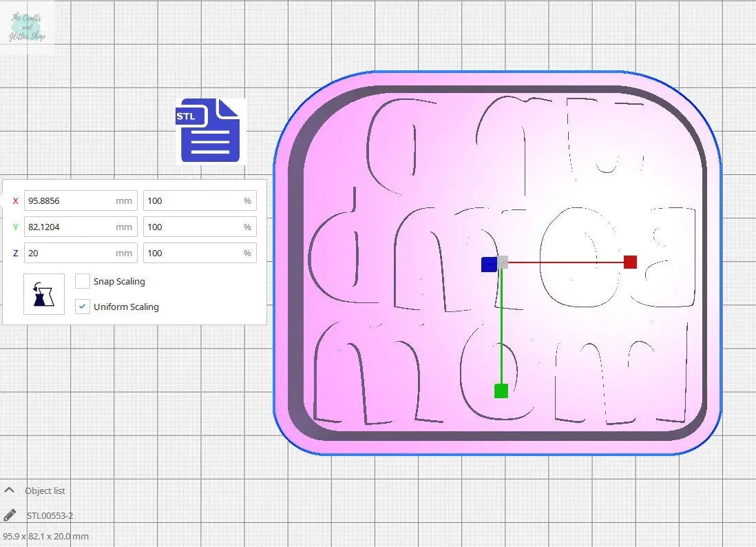This screenshot has height=547, width=756.
Task: Click the X percentage scale field
Action: coord(193,200)
